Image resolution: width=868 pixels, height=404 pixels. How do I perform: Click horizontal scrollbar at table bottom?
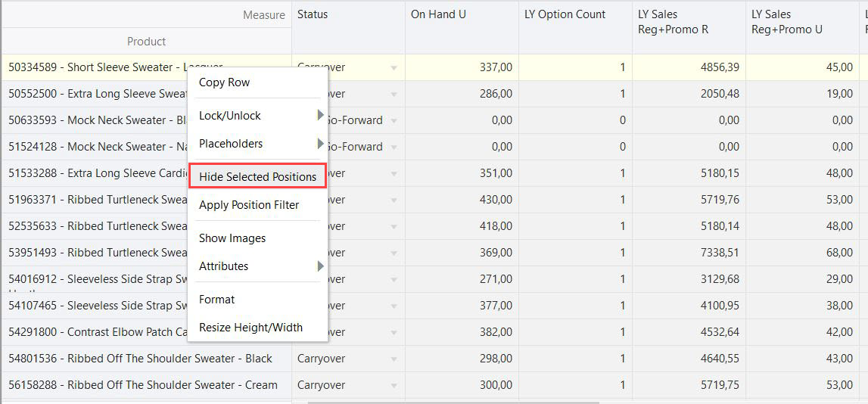pyautogui.click(x=454, y=402)
